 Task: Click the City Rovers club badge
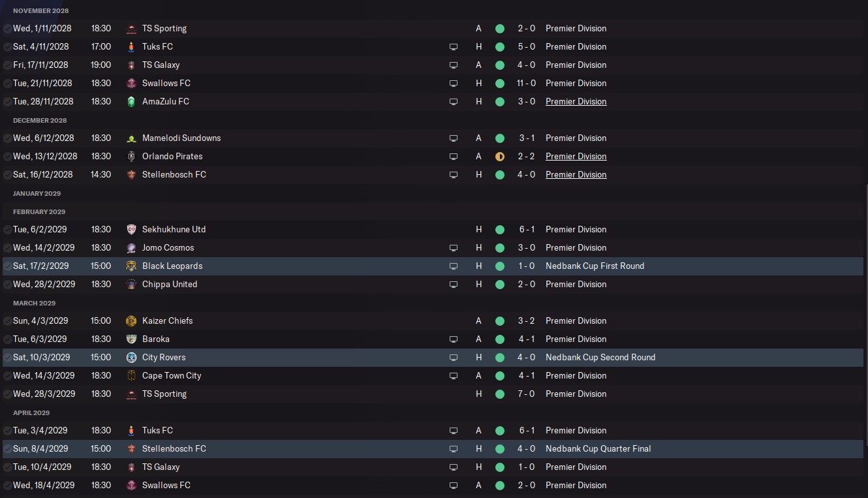click(131, 358)
